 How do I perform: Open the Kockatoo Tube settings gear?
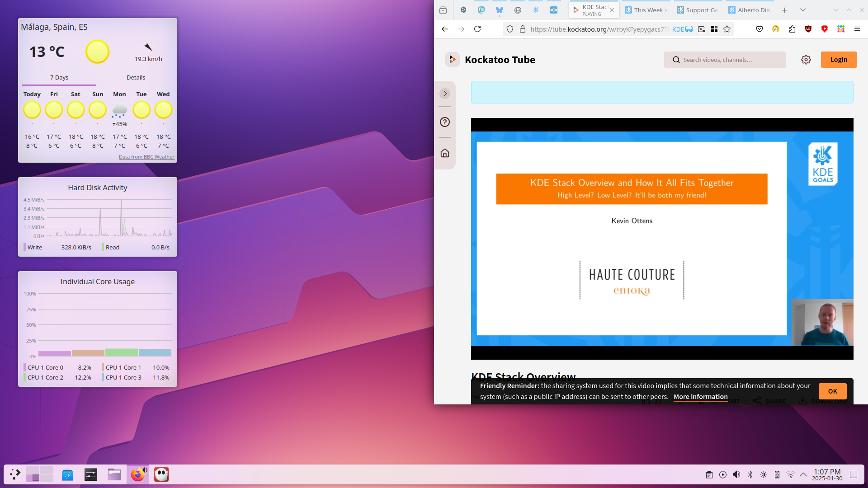(806, 60)
